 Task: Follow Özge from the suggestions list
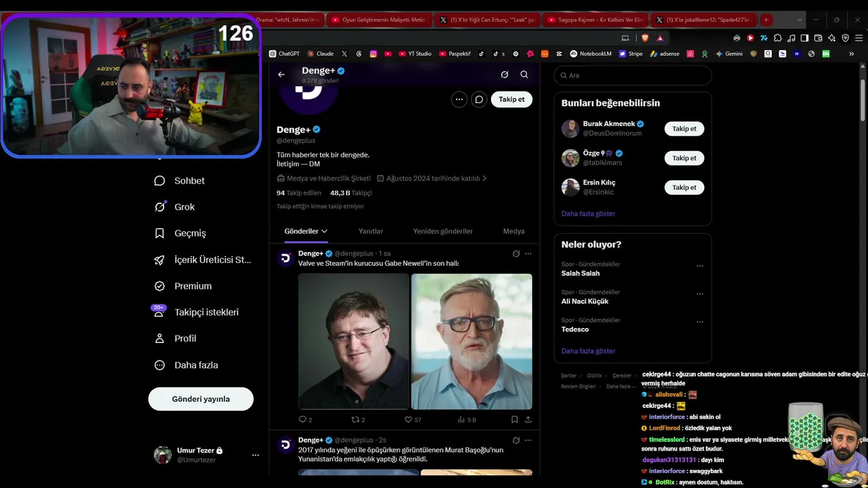[684, 158]
